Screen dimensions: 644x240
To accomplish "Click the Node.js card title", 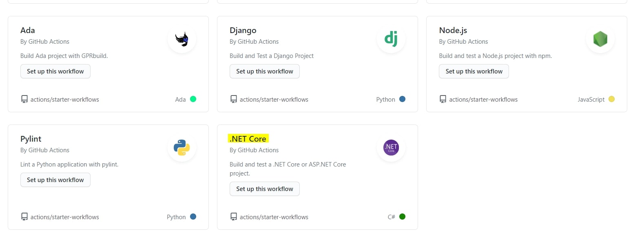I will (453, 31).
